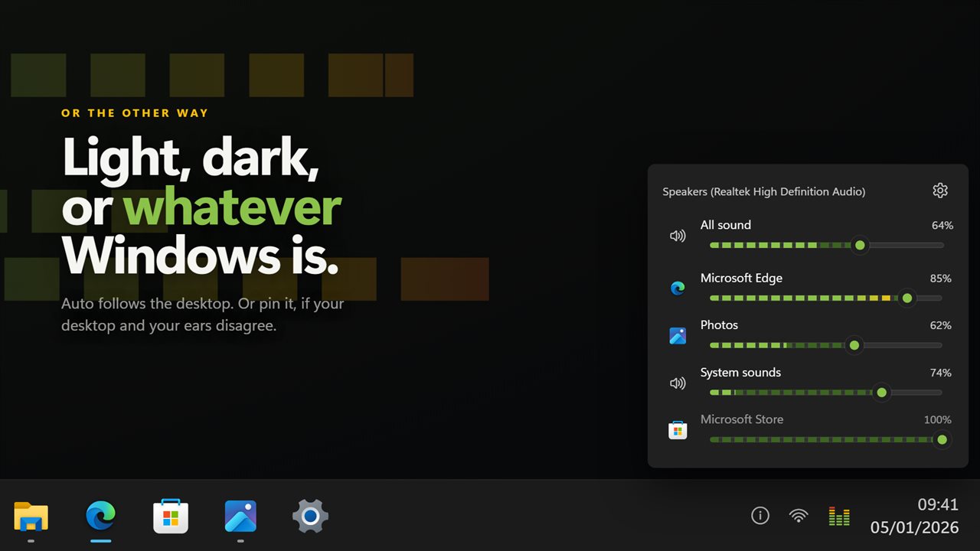Image resolution: width=980 pixels, height=551 pixels.
Task: Open Settings gear in the taskbar
Action: pos(310,517)
